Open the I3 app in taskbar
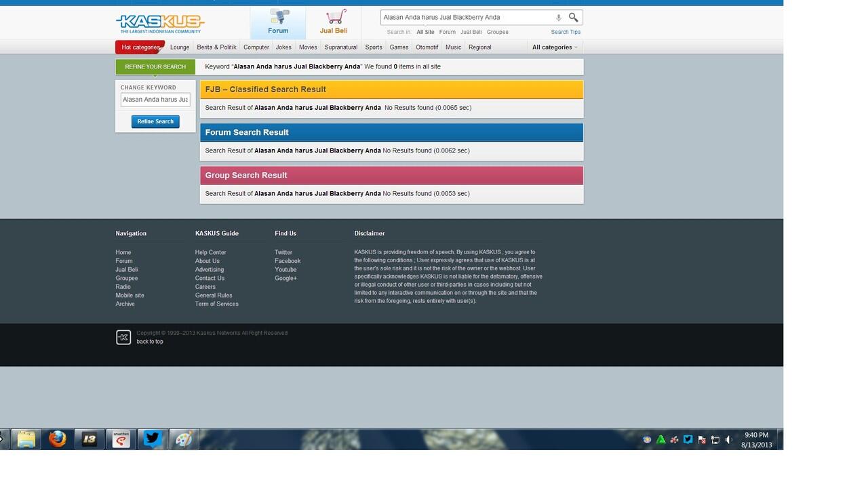 [x=90, y=439]
